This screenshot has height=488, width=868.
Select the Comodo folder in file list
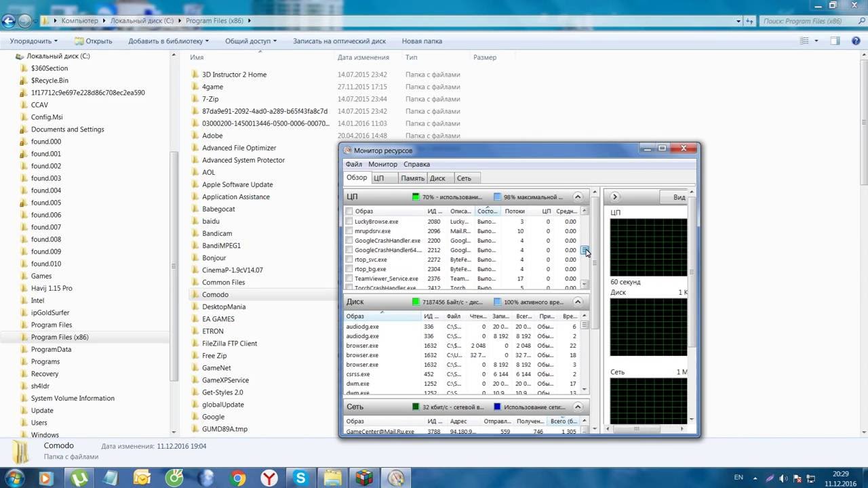pyautogui.click(x=215, y=295)
